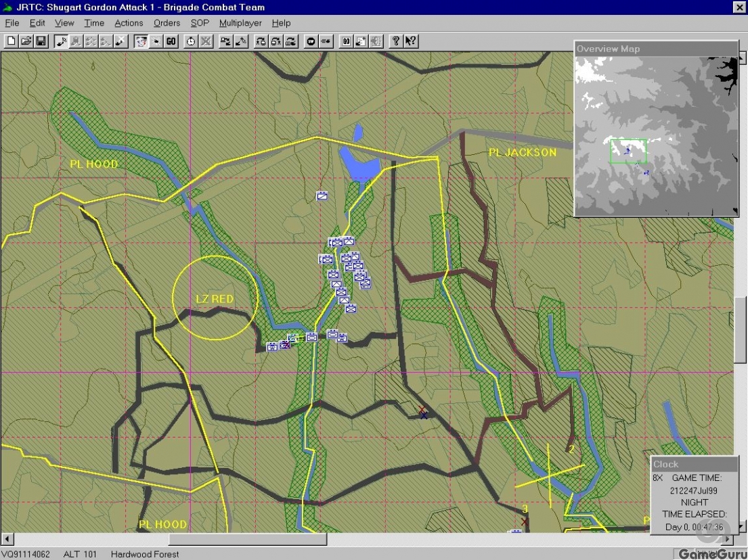Open the View menu
This screenshot has width=748, height=560.
[64, 23]
